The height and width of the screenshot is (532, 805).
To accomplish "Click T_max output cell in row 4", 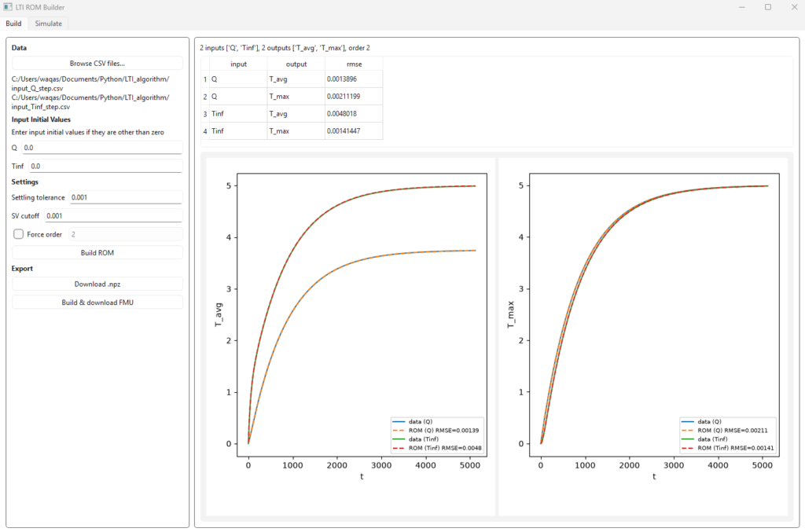I will tap(296, 131).
